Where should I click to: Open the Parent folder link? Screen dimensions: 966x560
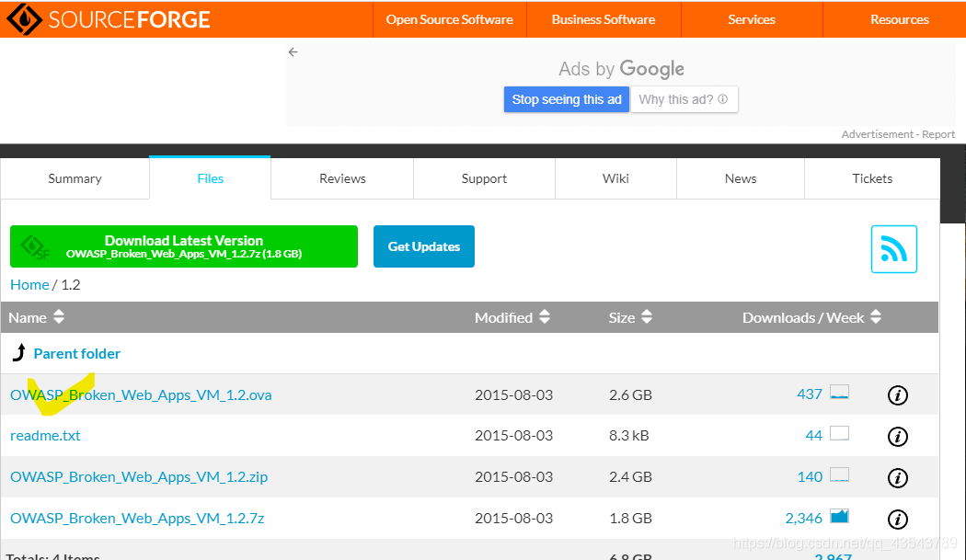(77, 354)
